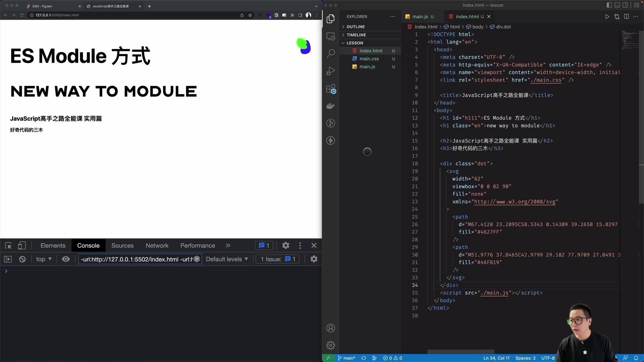Select the inspect element picker in DevTools
The width and height of the screenshot is (644, 362).
point(8,245)
